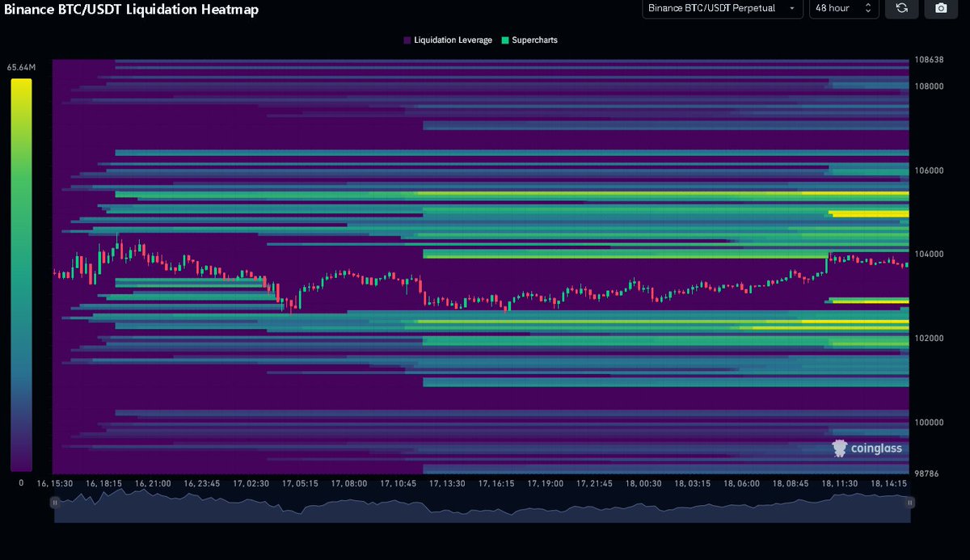Image resolution: width=970 pixels, height=560 pixels.
Task: Click the 100000 price axis label
Action: 930,422
